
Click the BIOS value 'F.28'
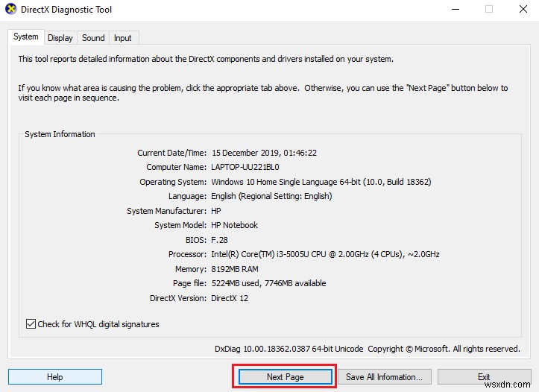219,240
